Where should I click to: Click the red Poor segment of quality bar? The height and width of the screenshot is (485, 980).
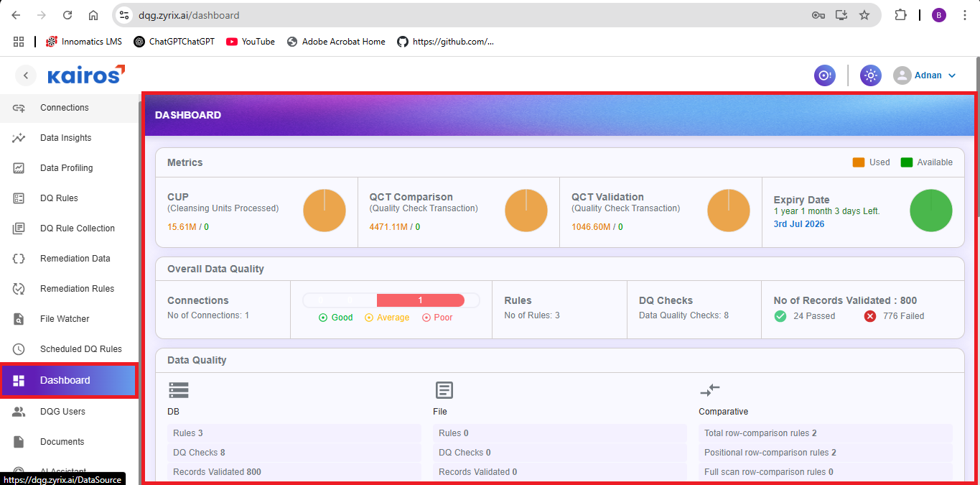pos(421,300)
